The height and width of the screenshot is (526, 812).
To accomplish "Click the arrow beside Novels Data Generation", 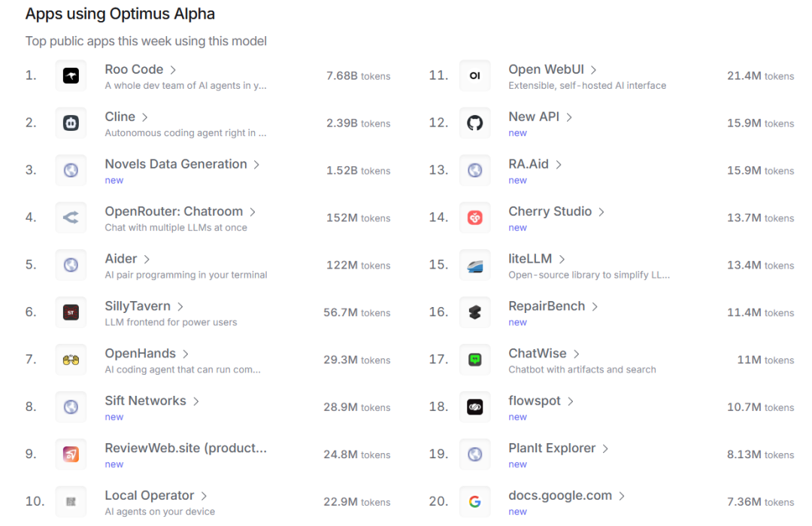I will (256, 165).
